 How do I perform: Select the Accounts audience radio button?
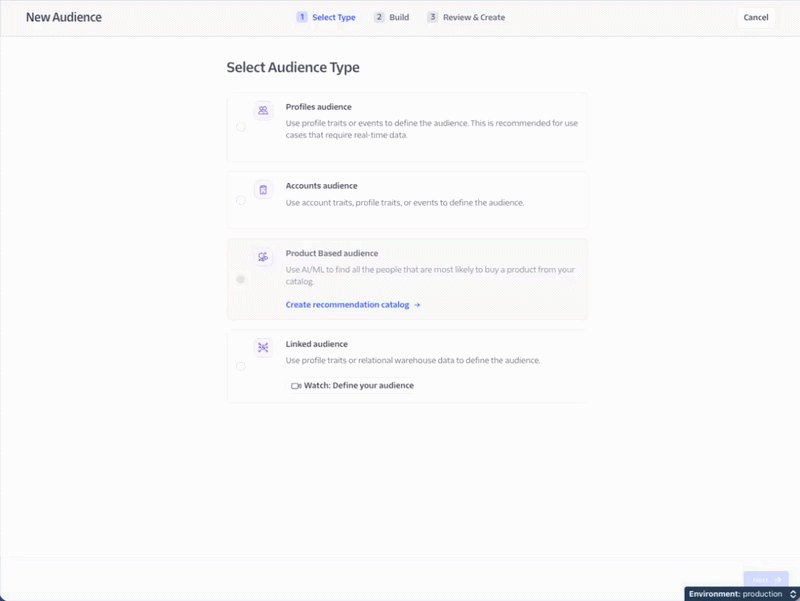point(240,199)
